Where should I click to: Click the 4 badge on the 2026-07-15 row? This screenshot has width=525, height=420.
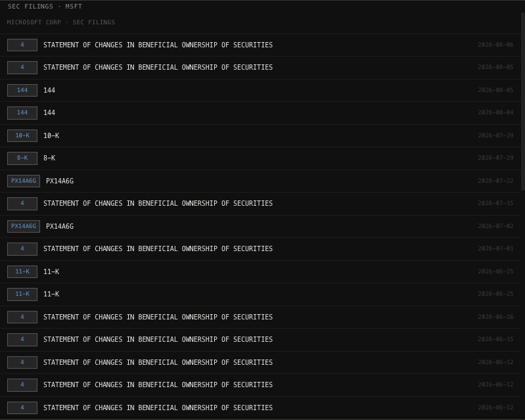point(22,203)
